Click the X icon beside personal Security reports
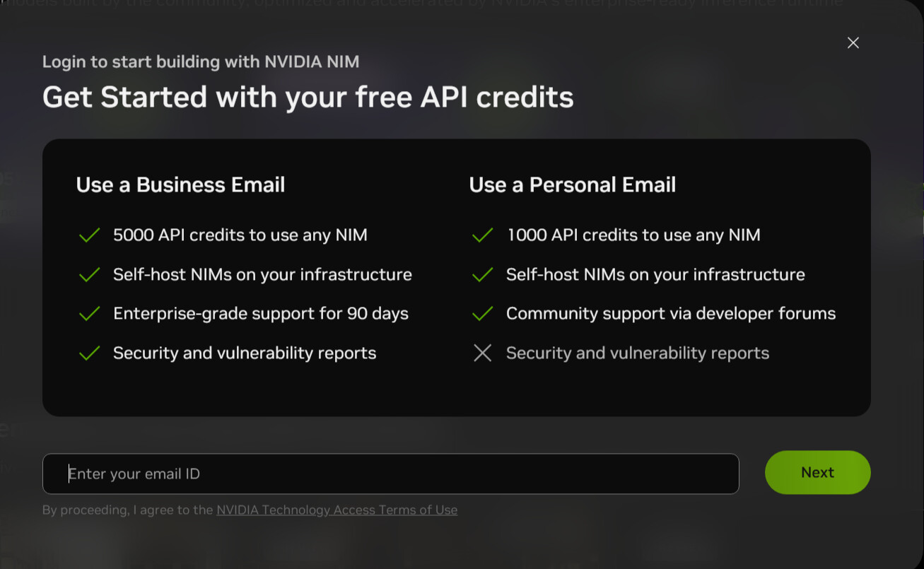924x569 pixels. tap(482, 353)
